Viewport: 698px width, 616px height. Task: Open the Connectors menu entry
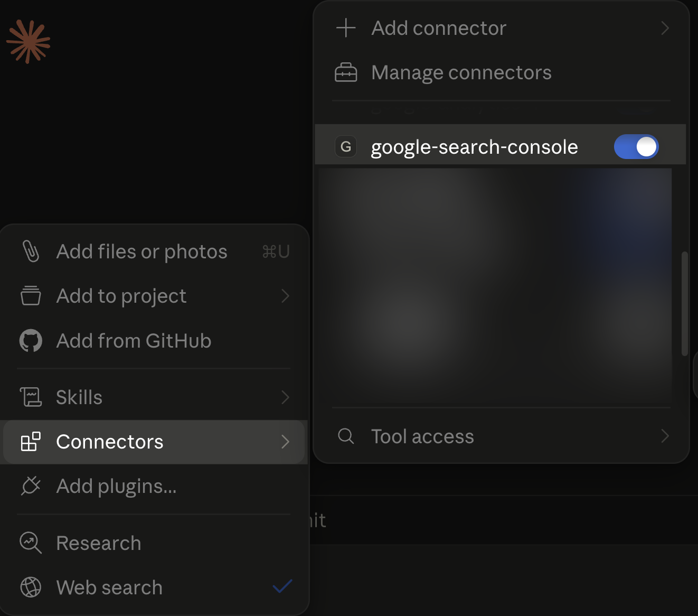coord(154,442)
